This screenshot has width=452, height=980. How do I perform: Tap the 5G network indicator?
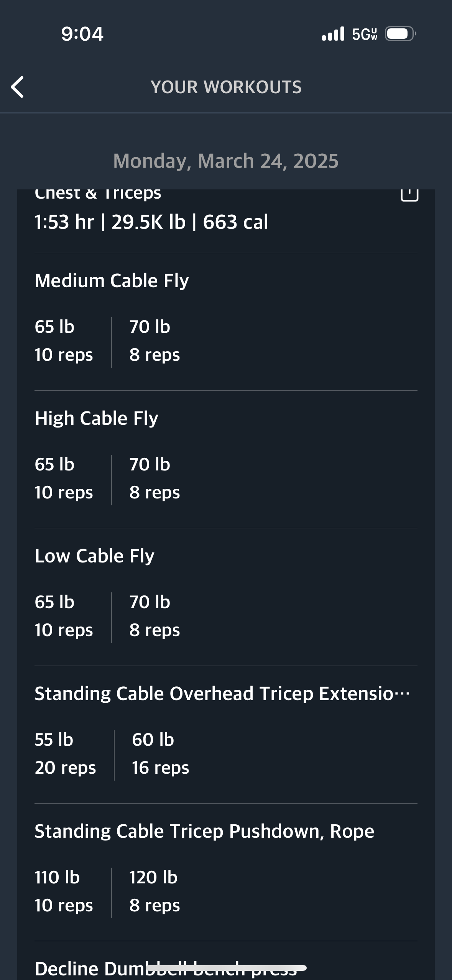[x=365, y=34]
